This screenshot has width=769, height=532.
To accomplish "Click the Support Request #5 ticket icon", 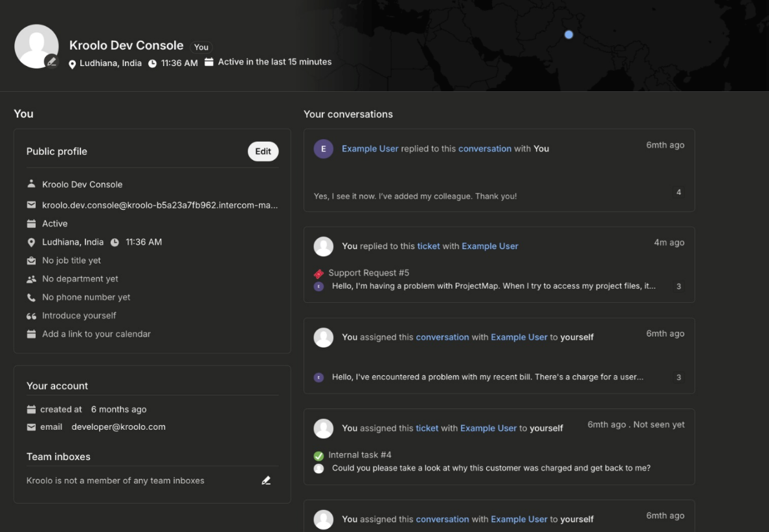I will click(318, 273).
